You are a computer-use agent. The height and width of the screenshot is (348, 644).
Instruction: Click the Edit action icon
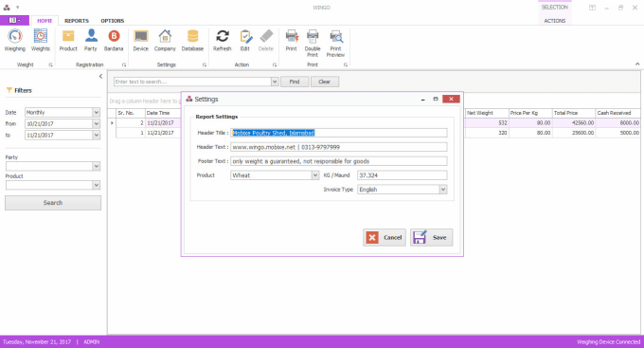245,41
